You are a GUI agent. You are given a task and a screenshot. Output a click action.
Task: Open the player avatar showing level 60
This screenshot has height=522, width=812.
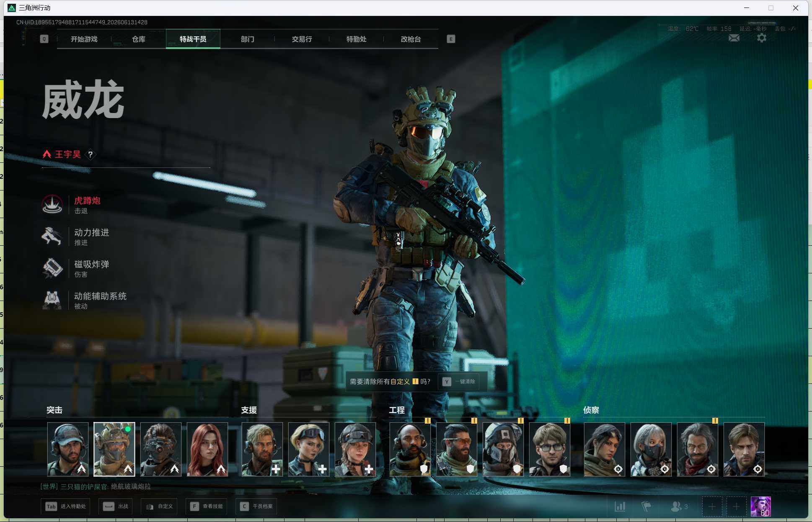(761, 507)
